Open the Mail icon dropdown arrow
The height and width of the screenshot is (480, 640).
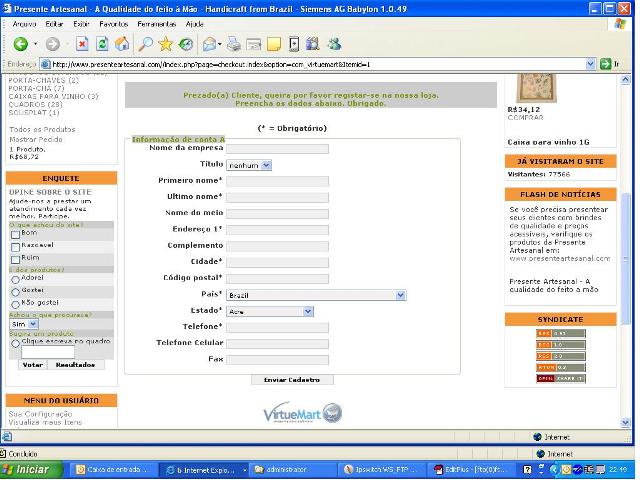tap(220, 44)
